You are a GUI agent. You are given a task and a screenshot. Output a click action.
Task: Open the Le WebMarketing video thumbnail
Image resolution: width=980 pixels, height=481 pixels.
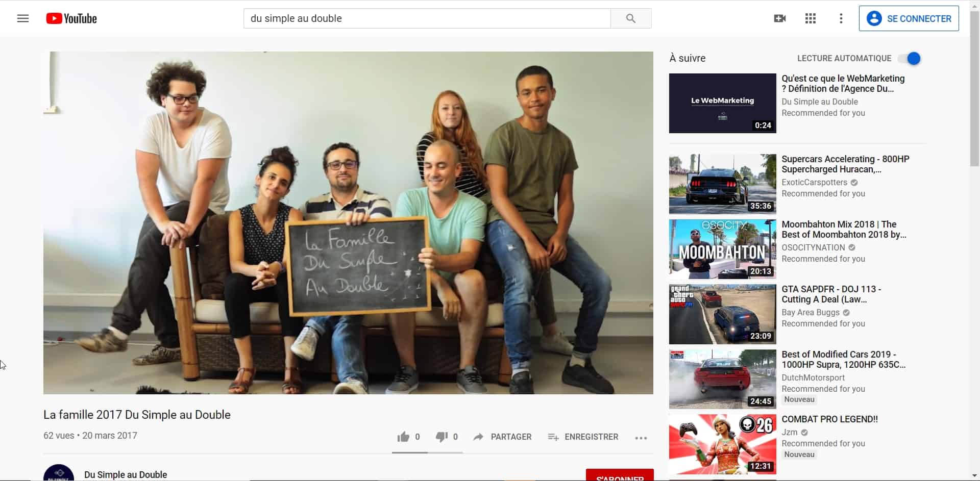[722, 103]
